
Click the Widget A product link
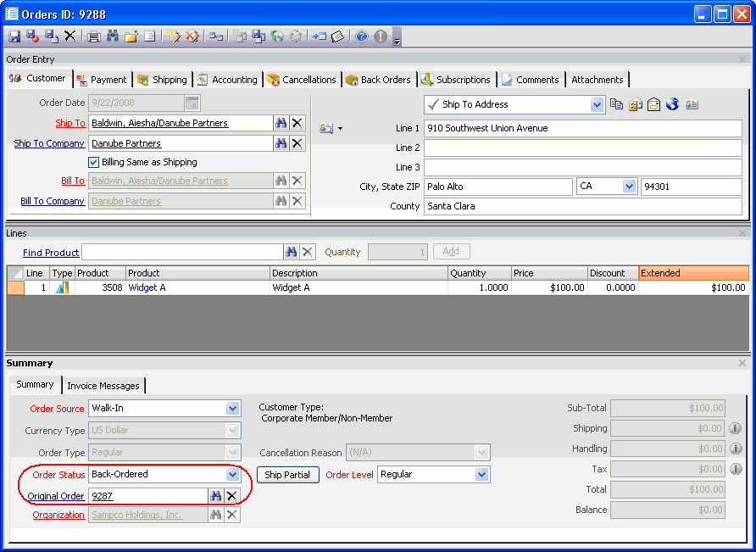click(147, 287)
